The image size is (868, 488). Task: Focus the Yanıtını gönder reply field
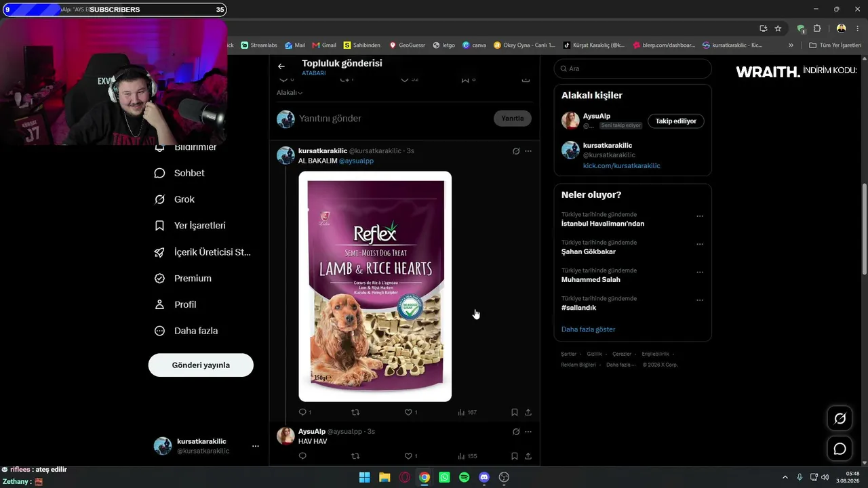pos(393,119)
